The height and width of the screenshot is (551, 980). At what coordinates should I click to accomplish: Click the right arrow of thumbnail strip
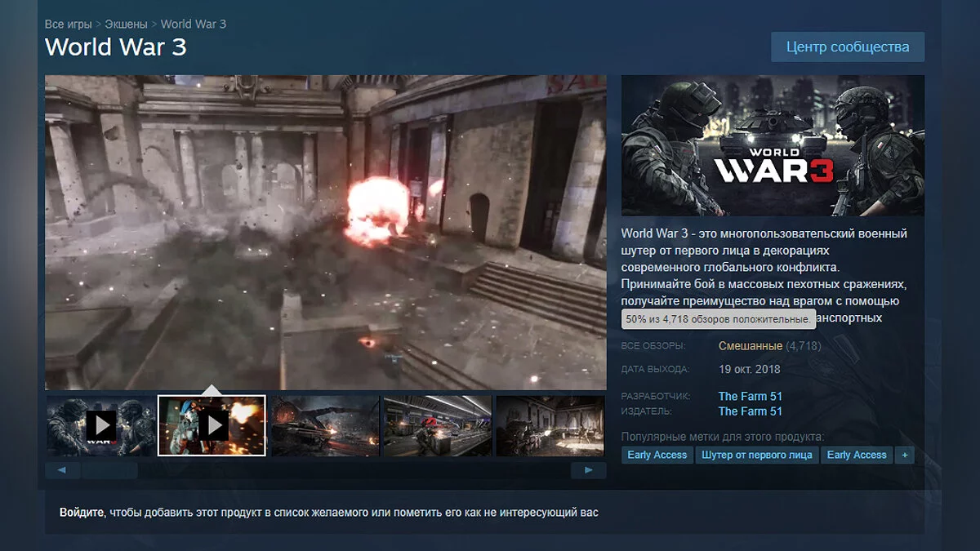pos(589,470)
